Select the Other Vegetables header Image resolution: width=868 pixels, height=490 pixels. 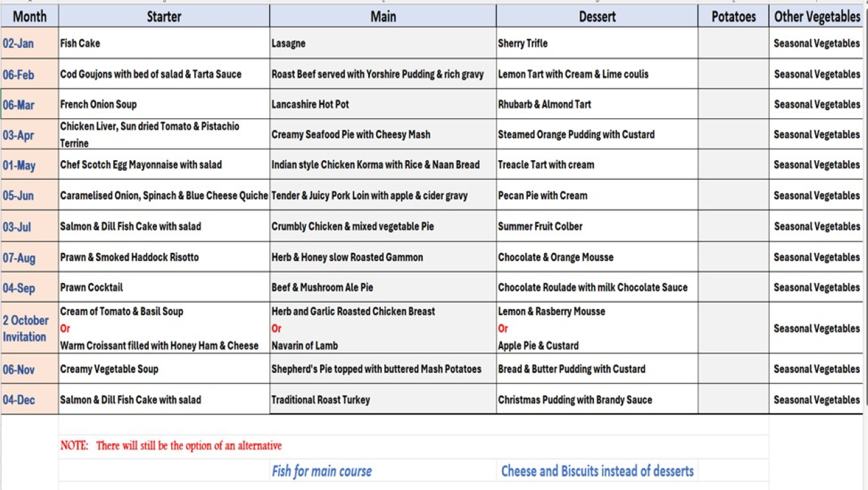pyautogui.click(x=817, y=16)
